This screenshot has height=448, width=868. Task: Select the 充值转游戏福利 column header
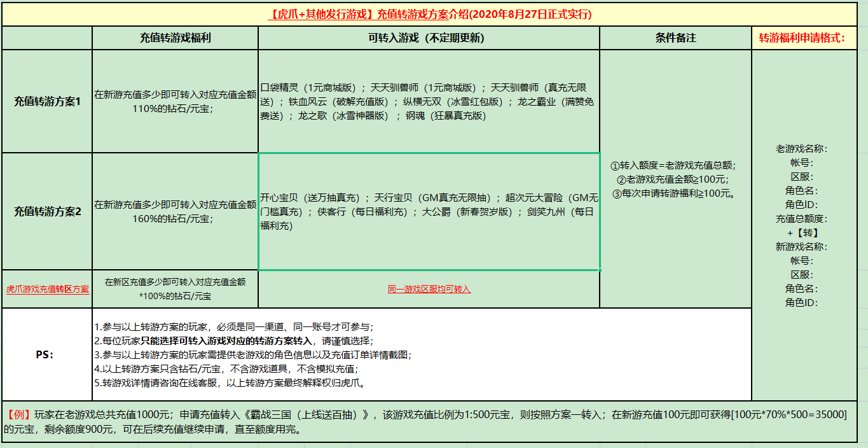pos(175,38)
